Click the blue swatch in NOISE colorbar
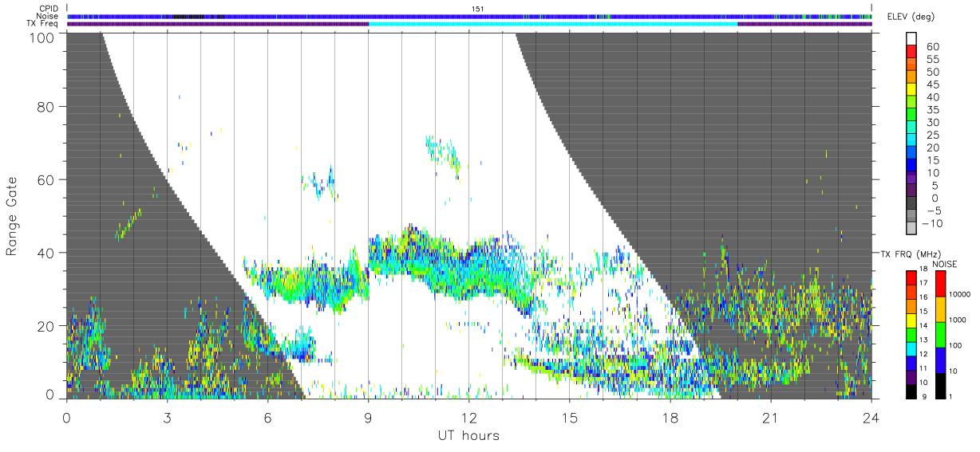Screen dimensions: 980x452 [x=940, y=360]
